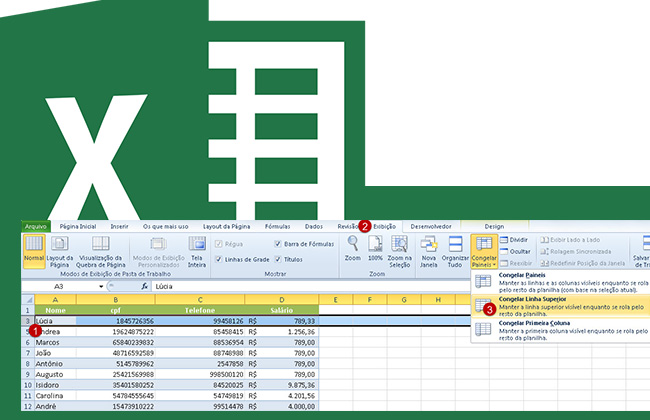Click the Reexibir window command
The width and height of the screenshot is (650, 420).
point(516,263)
